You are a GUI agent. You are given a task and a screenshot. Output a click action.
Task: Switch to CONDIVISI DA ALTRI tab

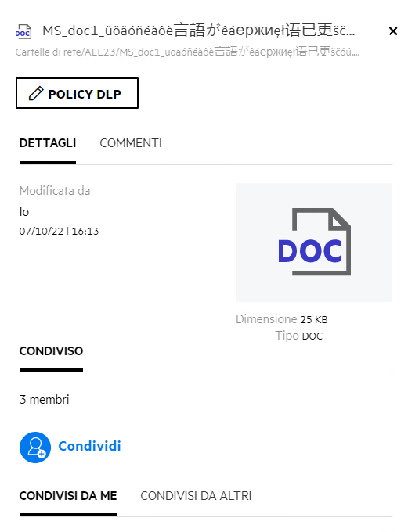click(196, 496)
